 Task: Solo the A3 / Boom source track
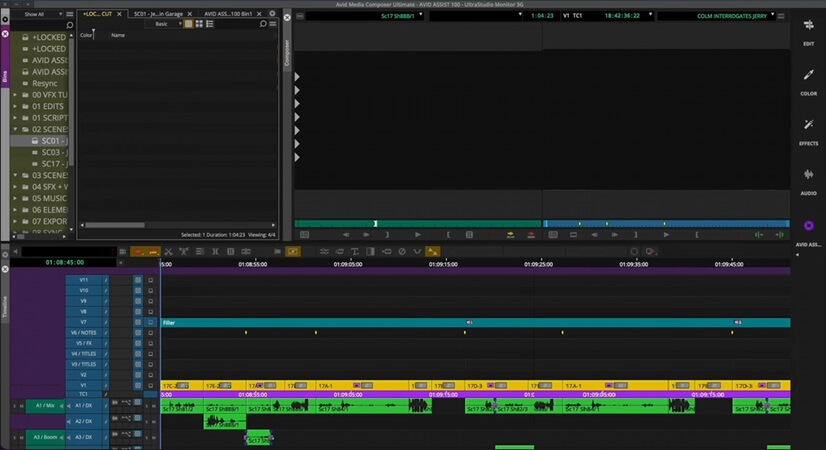tap(15, 437)
